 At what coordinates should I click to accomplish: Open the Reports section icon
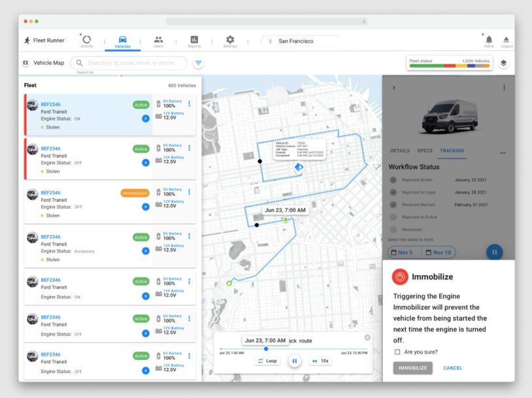[x=194, y=41]
